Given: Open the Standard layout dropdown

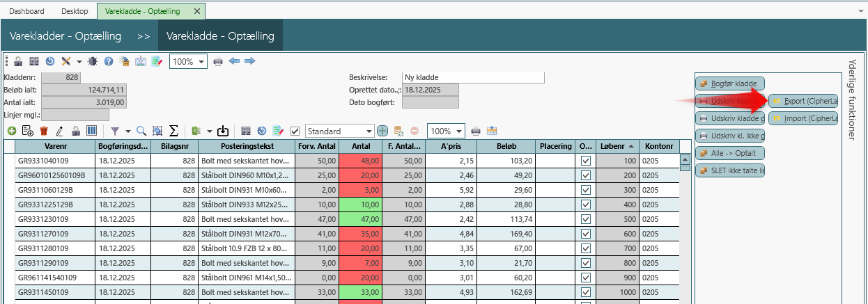Looking at the screenshot, I should point(369,131).
